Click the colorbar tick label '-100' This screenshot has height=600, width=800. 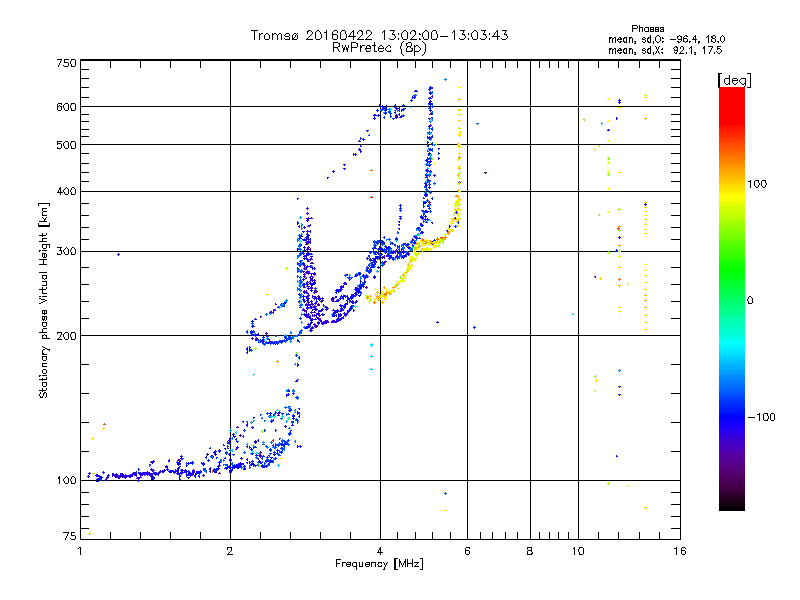pyautogui.click(x=761, y=417)
